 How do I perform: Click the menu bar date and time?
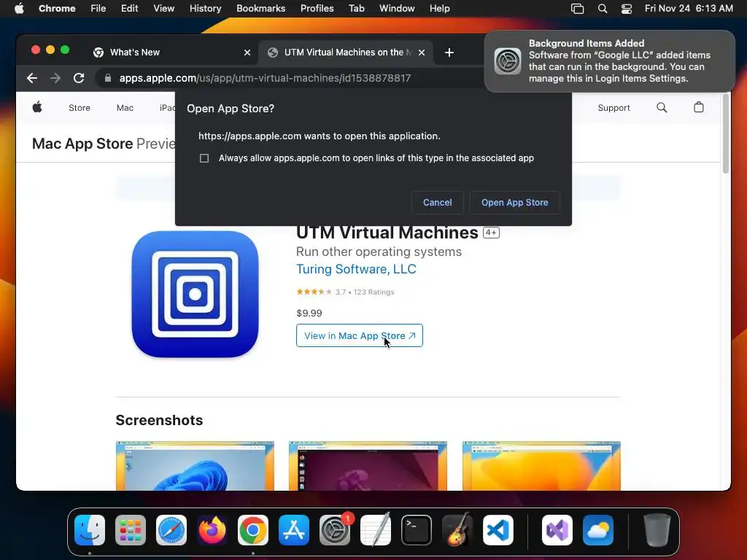click(689, 9)
